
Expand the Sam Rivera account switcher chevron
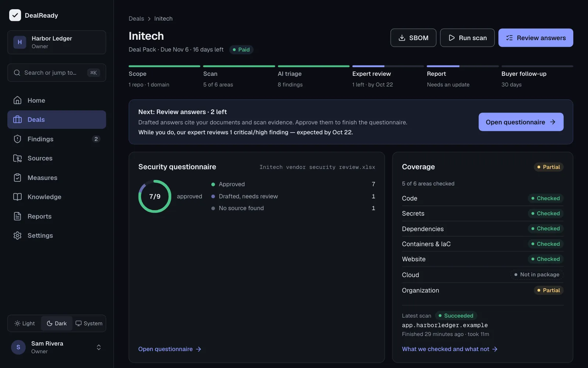click(99, 347)
